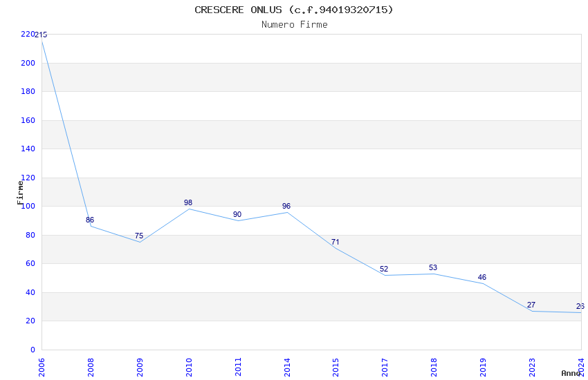Click x-axis year label 2014

tap(287, 368)
